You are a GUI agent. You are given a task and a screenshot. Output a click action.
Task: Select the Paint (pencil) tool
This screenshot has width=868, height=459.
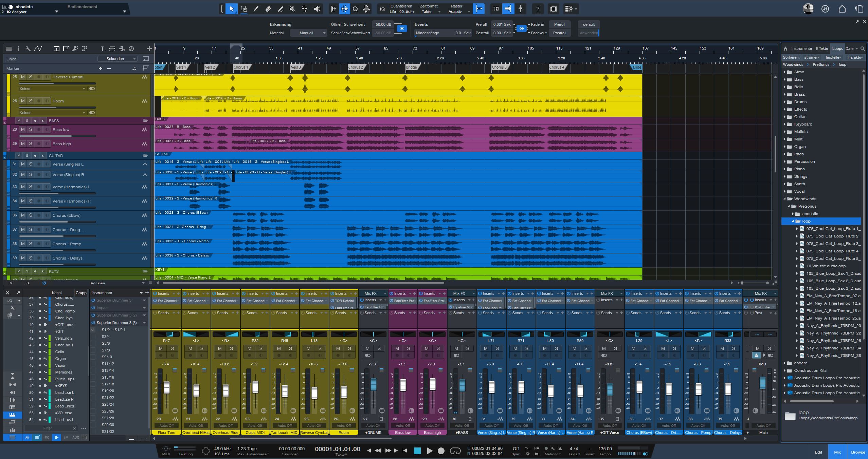(281, 9)
